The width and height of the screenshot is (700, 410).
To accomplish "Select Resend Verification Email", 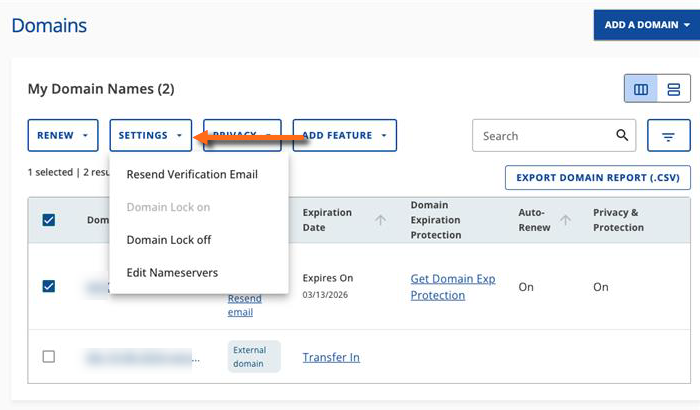I will (x=192, y=174).
